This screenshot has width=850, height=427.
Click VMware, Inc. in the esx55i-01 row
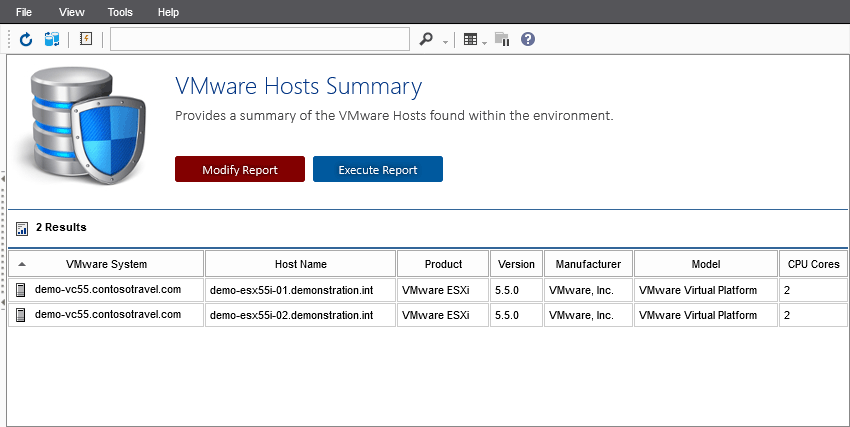click(581, 290)
